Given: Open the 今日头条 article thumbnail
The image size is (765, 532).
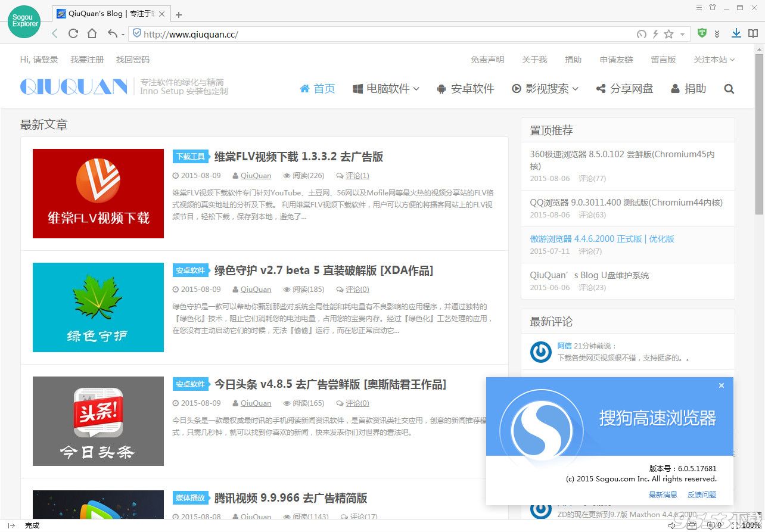Looking at the screenshot, I should coord(98,421).
